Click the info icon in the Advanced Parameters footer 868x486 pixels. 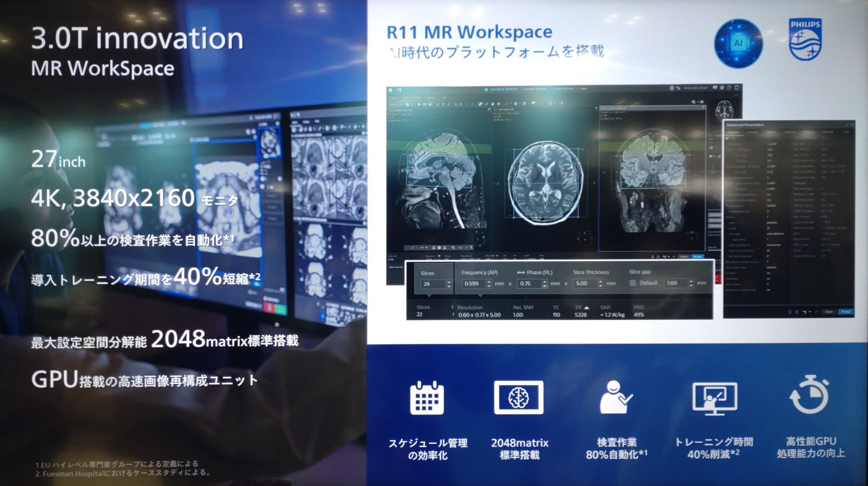(x=790, y=311)
